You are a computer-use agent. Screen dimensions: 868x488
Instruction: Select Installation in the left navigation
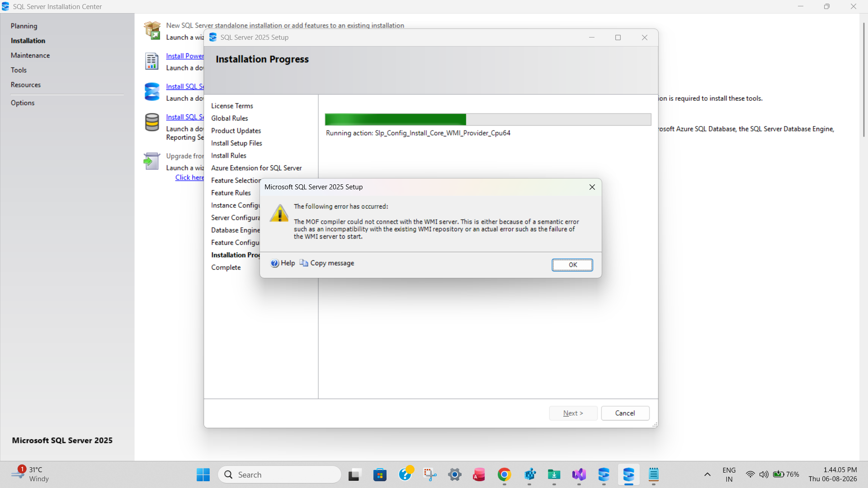click(x=28, y=41)
